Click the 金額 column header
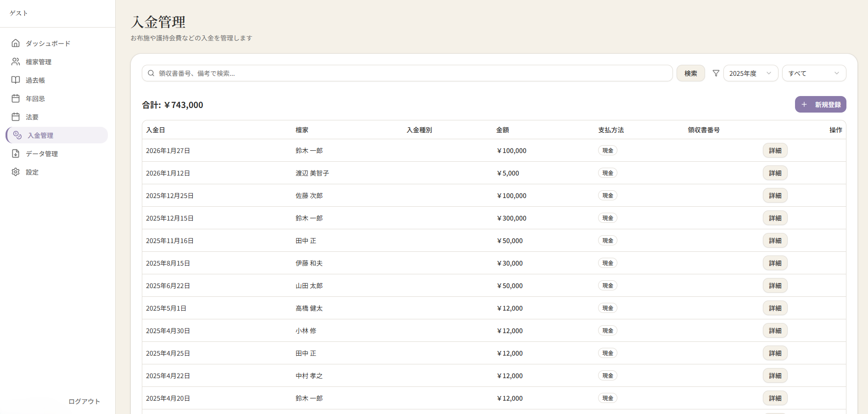 coord(502,130)
